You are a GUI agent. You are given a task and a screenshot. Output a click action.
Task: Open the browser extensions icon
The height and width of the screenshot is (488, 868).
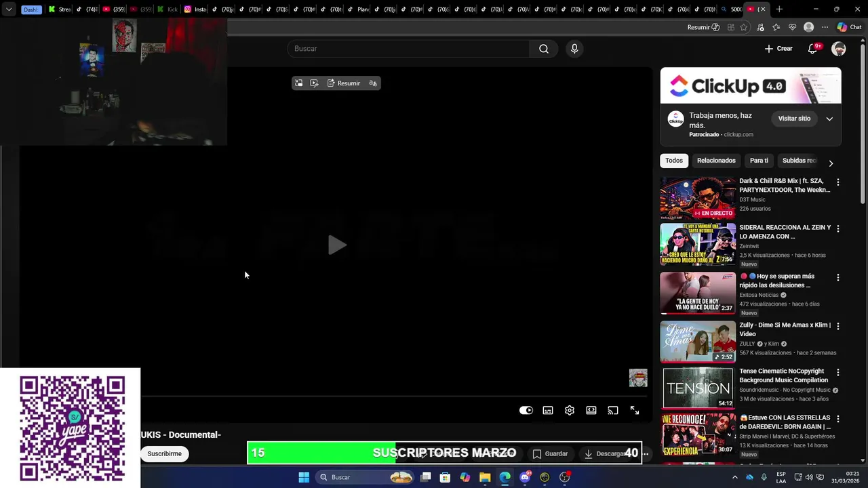(x=730, y=27)
